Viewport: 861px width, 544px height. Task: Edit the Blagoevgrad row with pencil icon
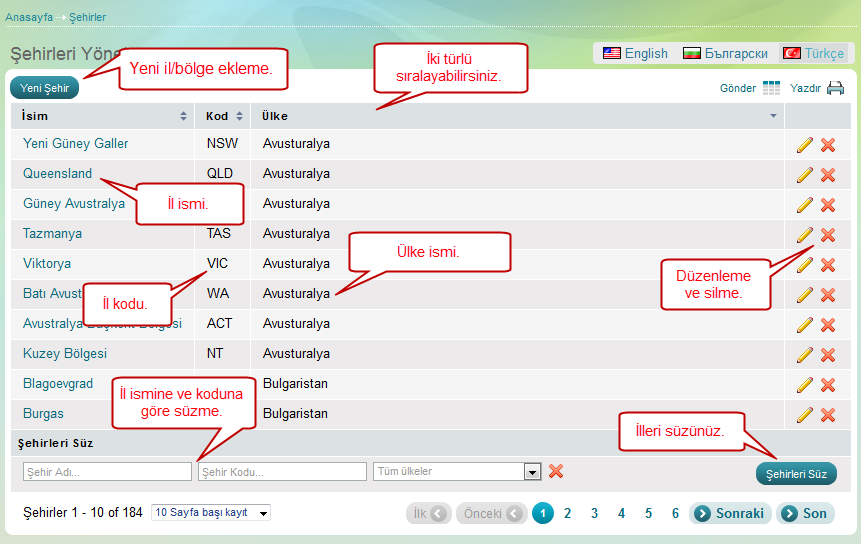804,385
